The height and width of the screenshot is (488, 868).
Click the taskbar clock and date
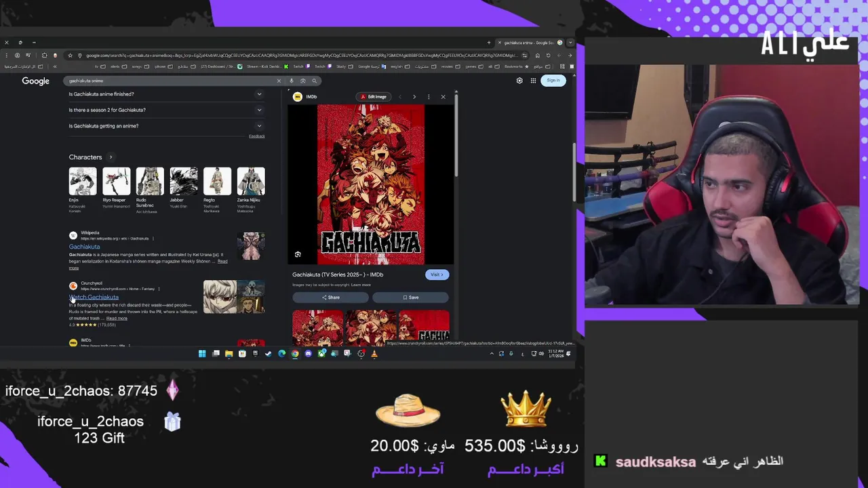(555, 353)
